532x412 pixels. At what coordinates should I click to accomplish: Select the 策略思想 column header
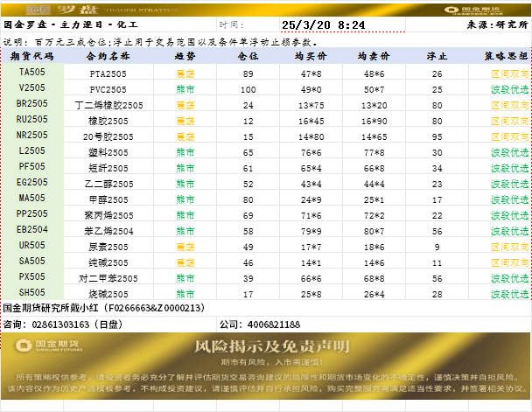500,56
